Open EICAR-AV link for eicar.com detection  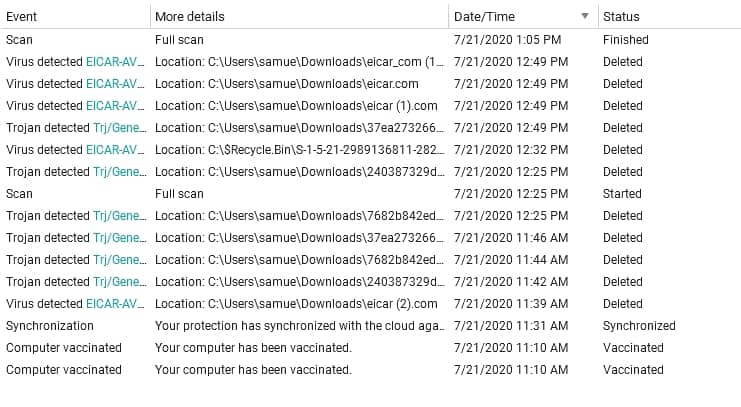(115, 84)
